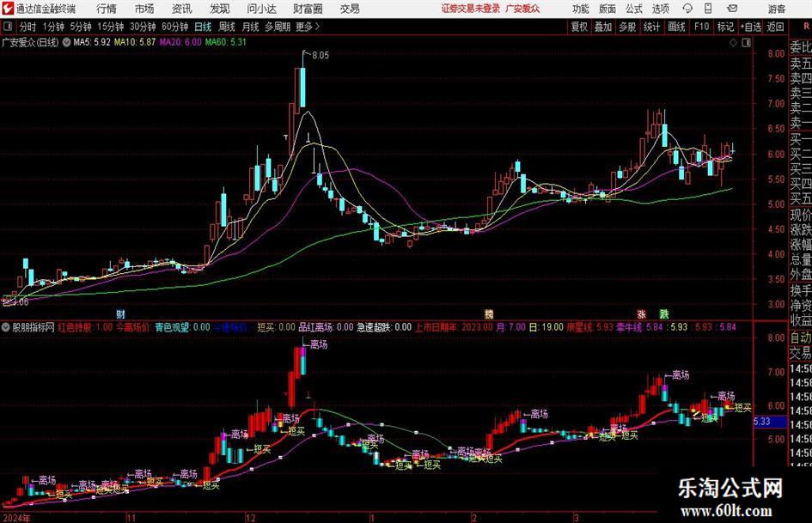
Task: Open the 市场 menu
Action: coord(144,9)
